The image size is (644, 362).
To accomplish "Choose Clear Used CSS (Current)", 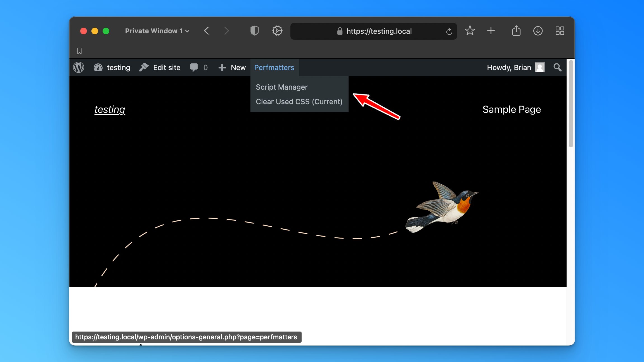I will [299, 102].
